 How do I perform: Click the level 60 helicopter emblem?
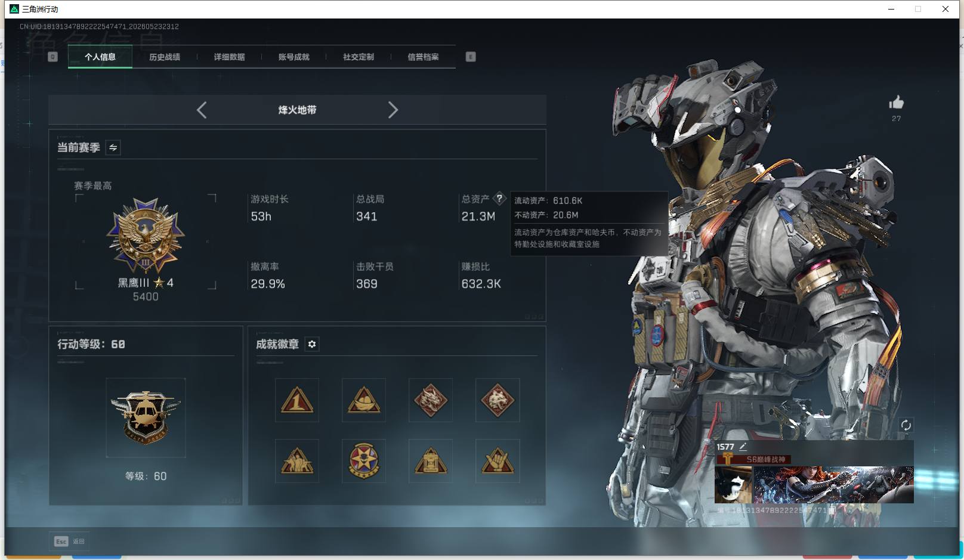[146, 417]
